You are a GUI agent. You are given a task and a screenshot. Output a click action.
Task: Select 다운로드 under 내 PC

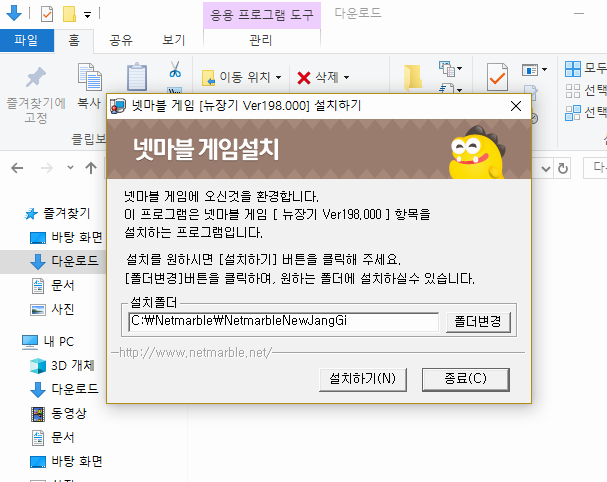click(75, 389)
